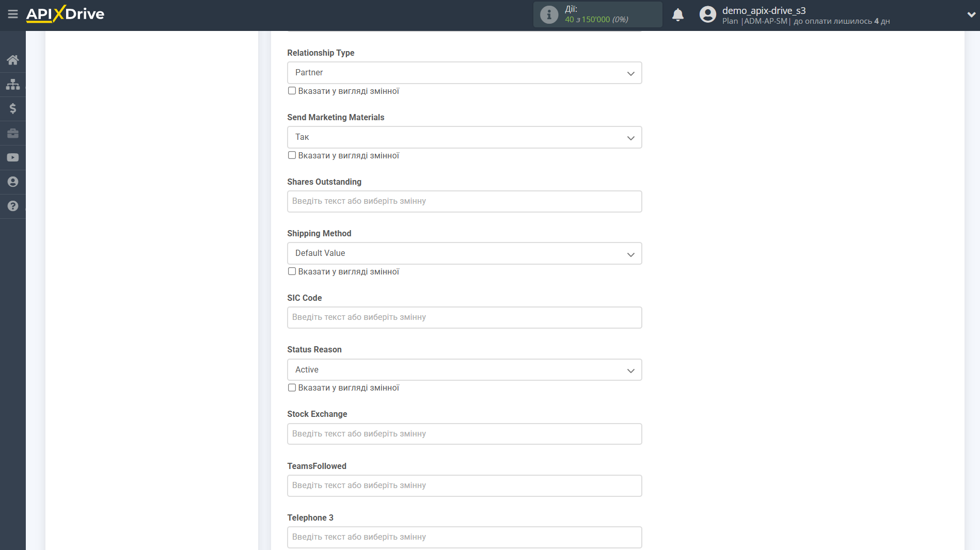The height and width of the screenshot is (550, 980).
Task: Open the briefcase services icon
Action: [x=13, y=133]
